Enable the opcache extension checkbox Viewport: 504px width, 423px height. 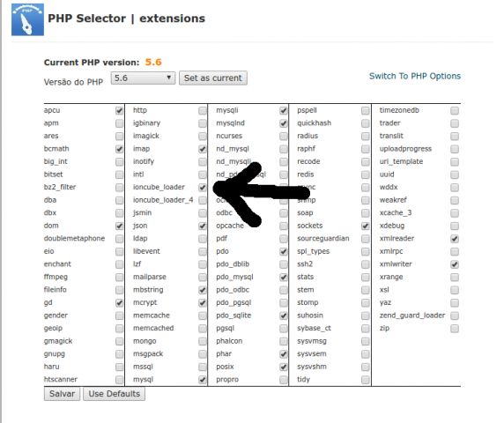coord(283,226)
